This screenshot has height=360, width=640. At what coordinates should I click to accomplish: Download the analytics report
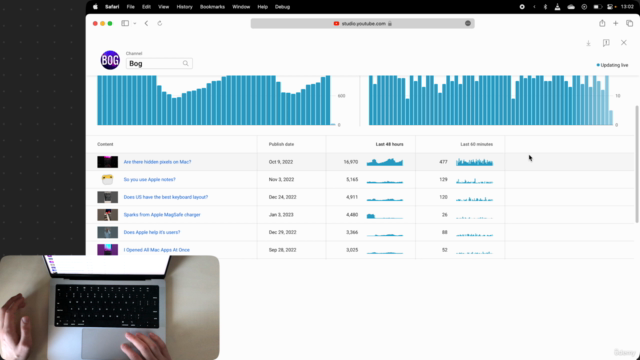tap(588, 43)
